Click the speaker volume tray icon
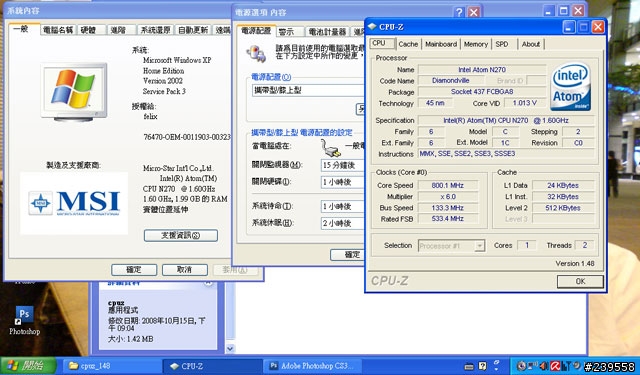The height and width of the screenshot is (375, 640). pyautogui.click(x=544, y=366)
